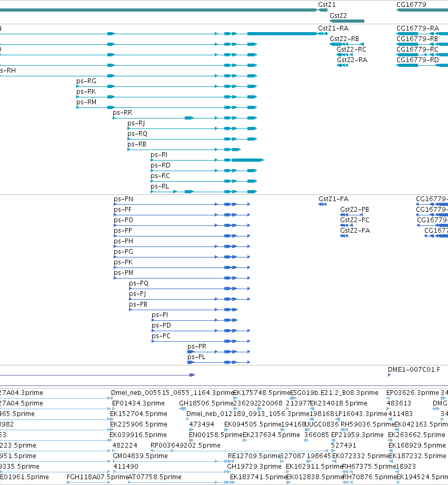Click protein label ps-PK
The width and height of the screenshot is (448, 485).
coord(123,262)
